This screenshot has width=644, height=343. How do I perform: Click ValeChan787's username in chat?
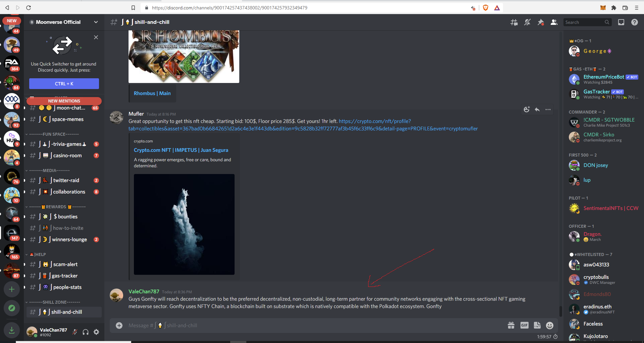[144, 292]
